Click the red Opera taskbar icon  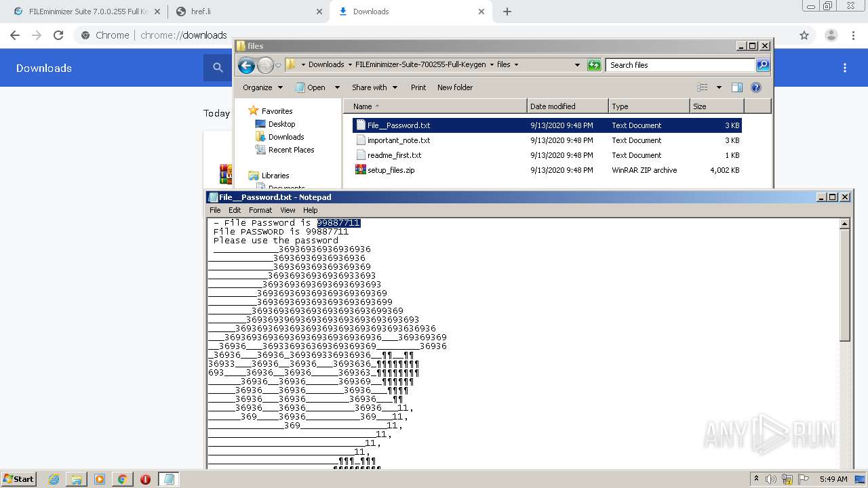point(145,479)
